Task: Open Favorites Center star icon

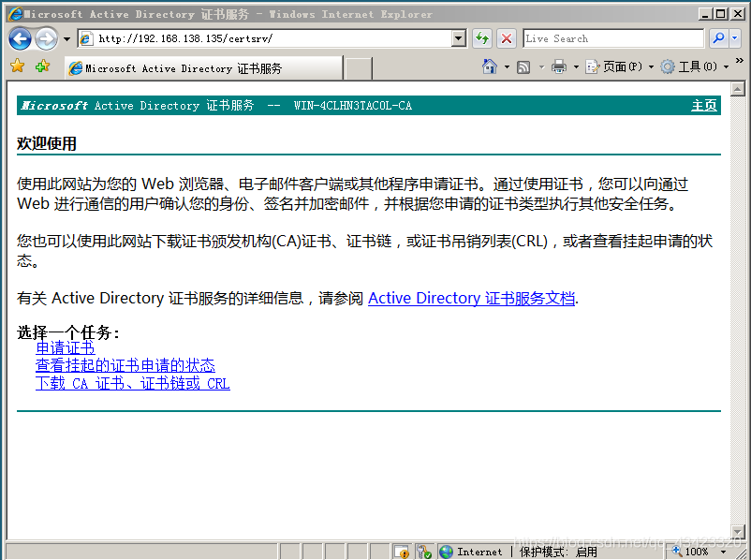Action: coord(18,66)
